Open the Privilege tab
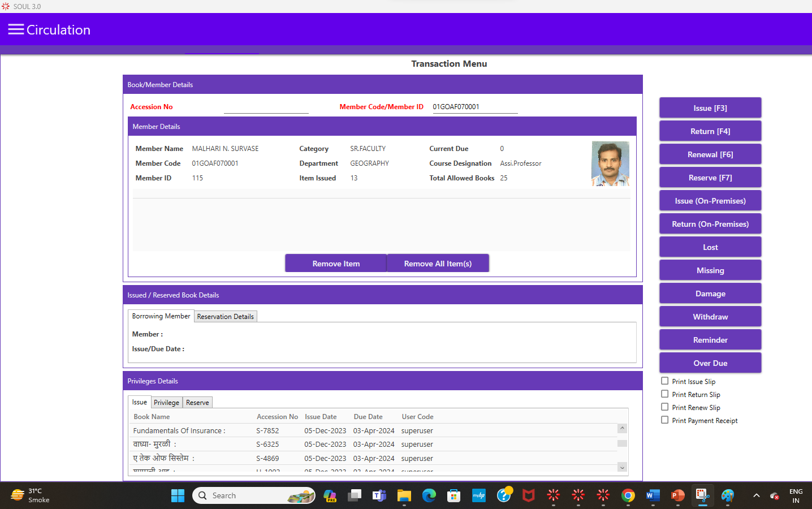This screenshot has height=509, width=812. tap(166, 403)
